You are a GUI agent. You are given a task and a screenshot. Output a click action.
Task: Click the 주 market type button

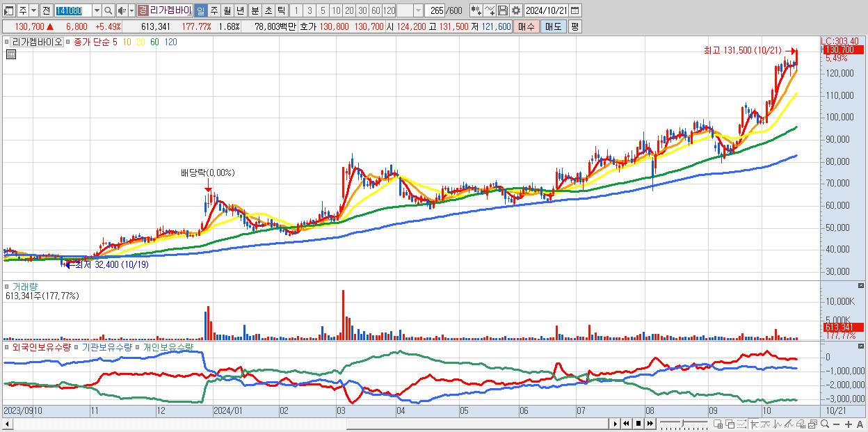click(23, 11)
